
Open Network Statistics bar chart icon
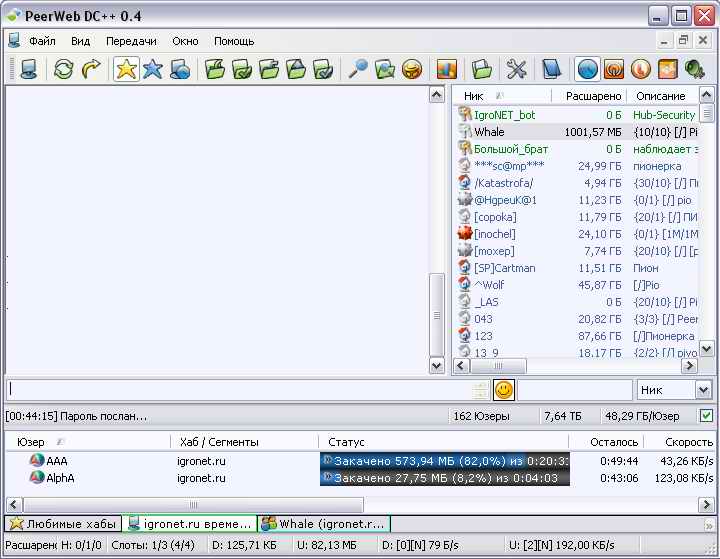point(446,69)
